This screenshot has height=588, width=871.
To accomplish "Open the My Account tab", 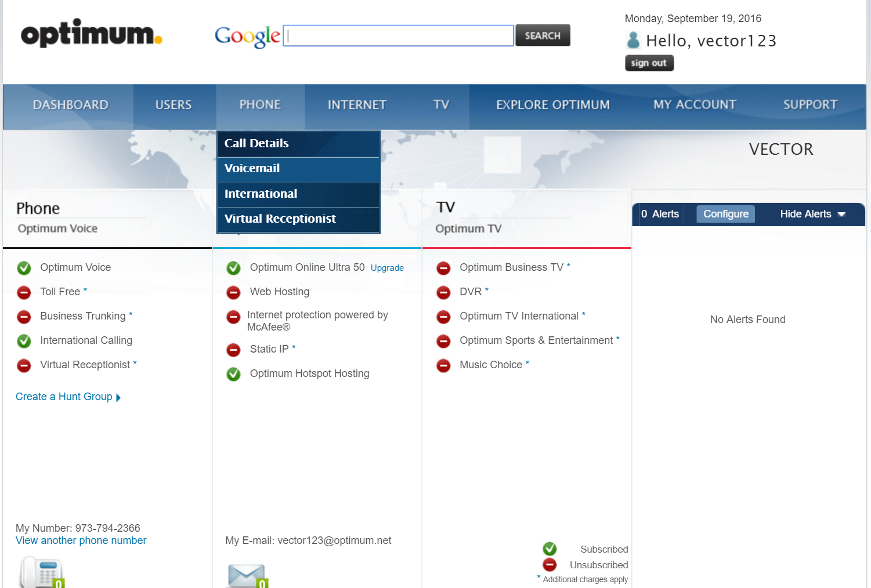I will [x=695, y=105].
